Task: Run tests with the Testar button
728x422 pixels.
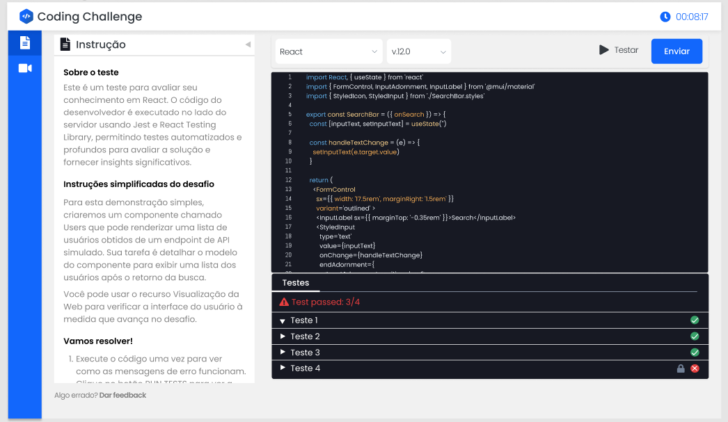Action: [x=618, y=50]
